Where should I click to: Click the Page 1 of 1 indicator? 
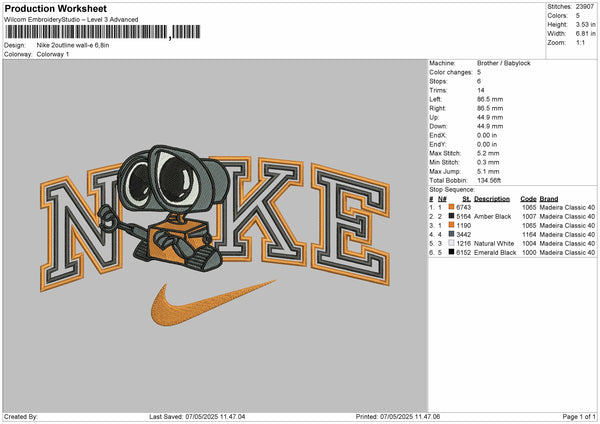(x=579, y=417)
